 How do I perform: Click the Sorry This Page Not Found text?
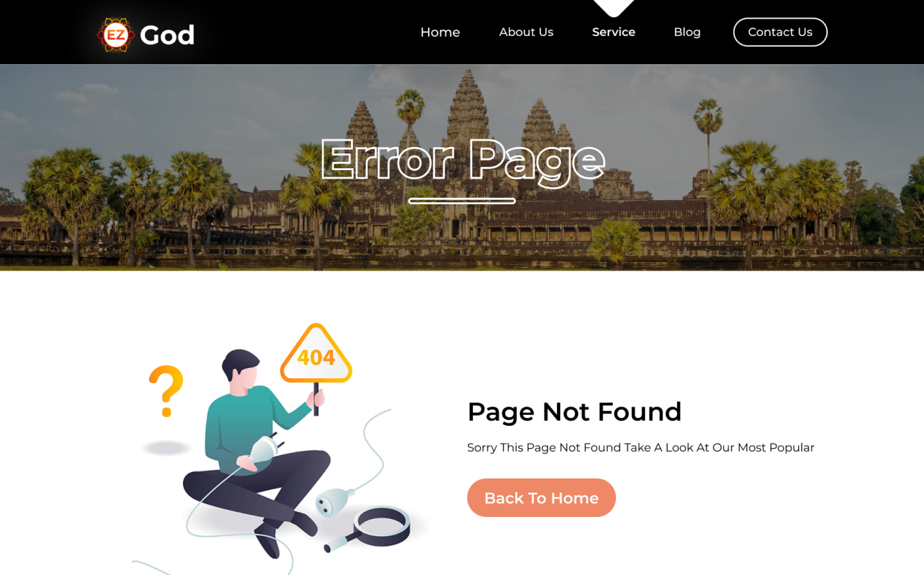pyautogui.click(x=641, y=448)
